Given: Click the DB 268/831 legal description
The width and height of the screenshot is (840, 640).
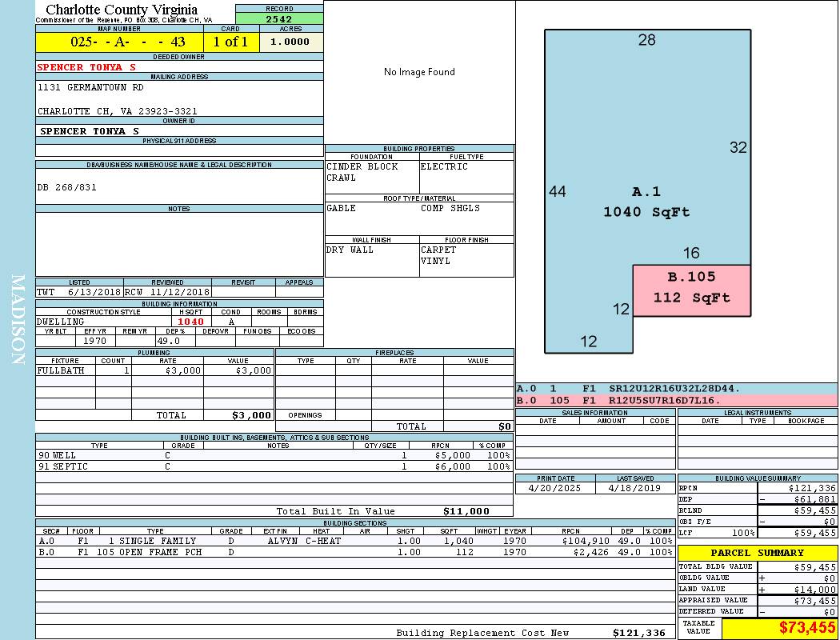Looking at the screenshot, I should (67, 187).
